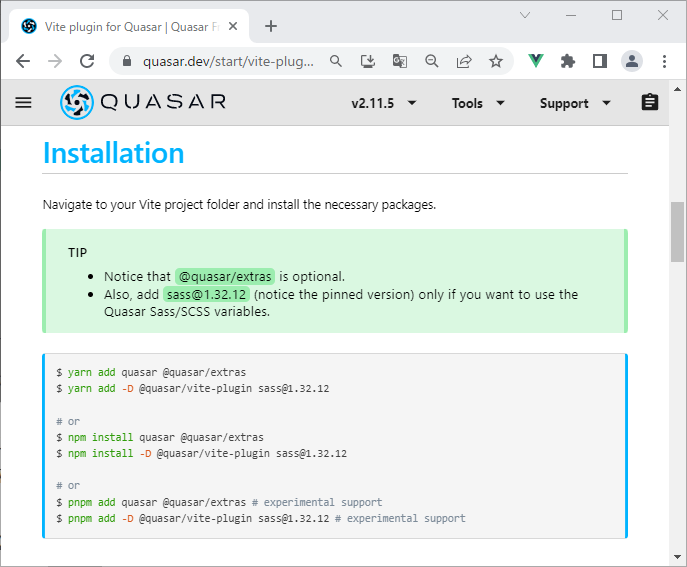
Task: Click the @quasar/extras token in tip
Action: (225, 276)
